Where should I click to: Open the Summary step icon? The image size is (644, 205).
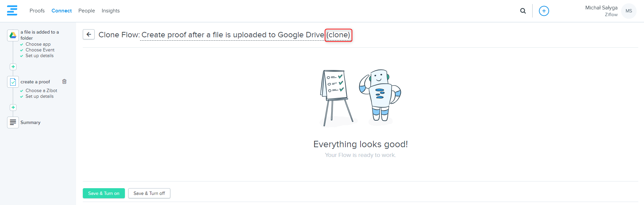[13, 122]
